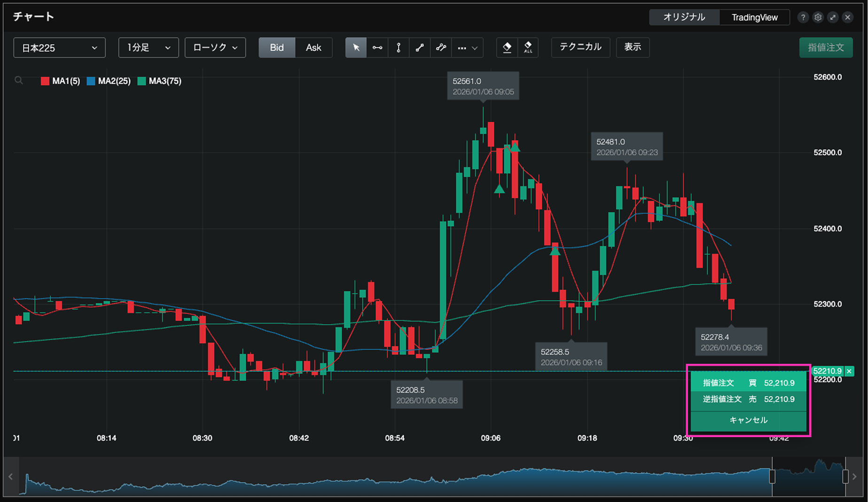Screen dimensions: 868x502
Task: Select the cursor pointer tool
Action: [x=356, y=47]
